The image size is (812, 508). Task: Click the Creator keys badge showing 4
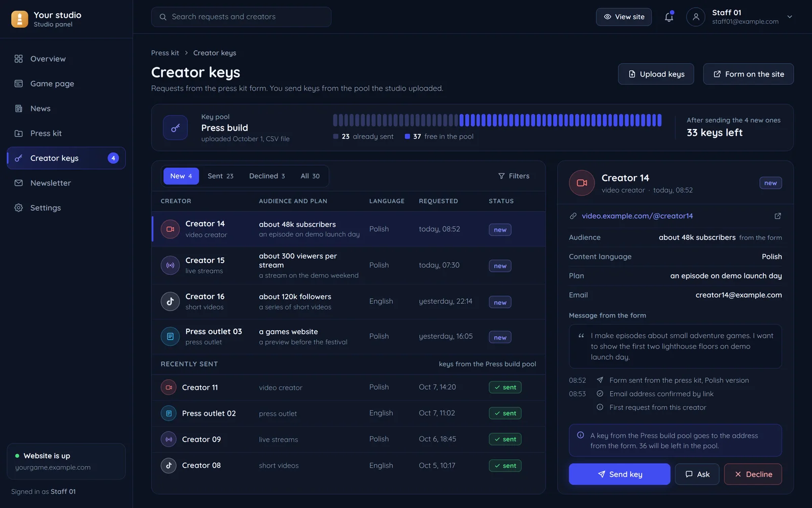point(113,158)
